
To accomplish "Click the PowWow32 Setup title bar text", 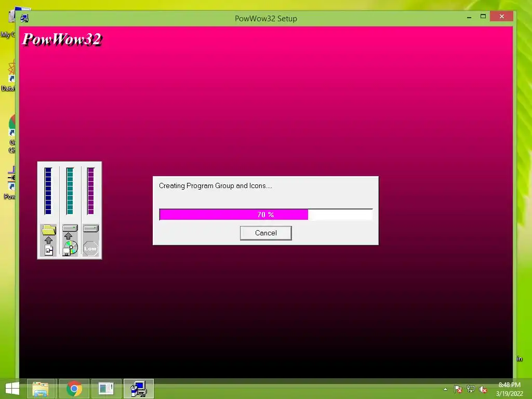I will pos(265,19).
